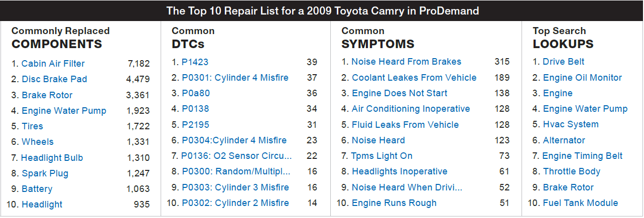Open the Tpms Light On symptom
The height and width of the screenshot is (218, 644).
click(381, 156)
